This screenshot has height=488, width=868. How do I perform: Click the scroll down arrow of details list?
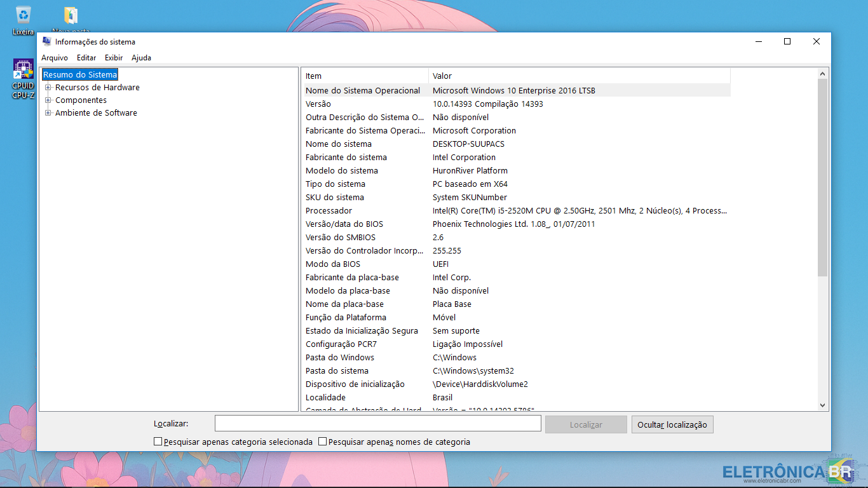[823, 405]
